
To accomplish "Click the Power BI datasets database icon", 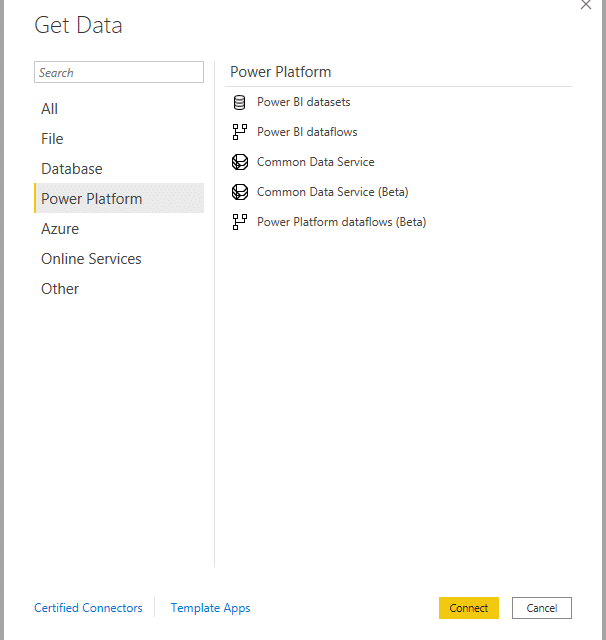I will point(239,102).
